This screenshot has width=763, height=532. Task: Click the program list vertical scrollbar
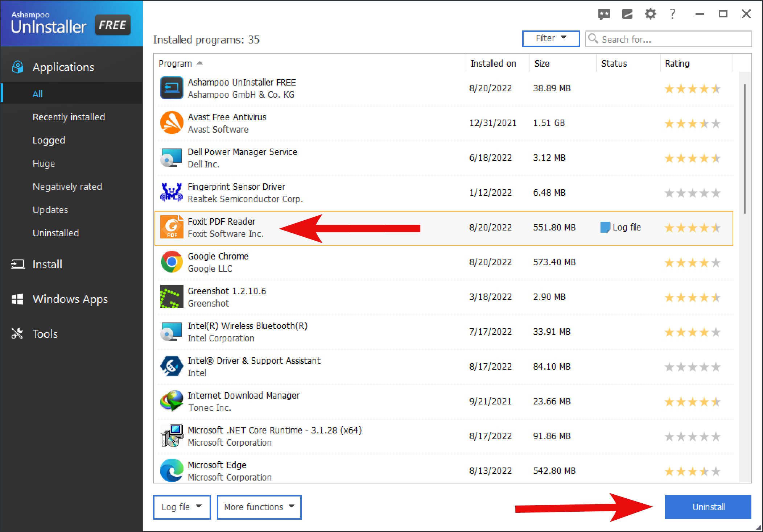click(745, 149)
